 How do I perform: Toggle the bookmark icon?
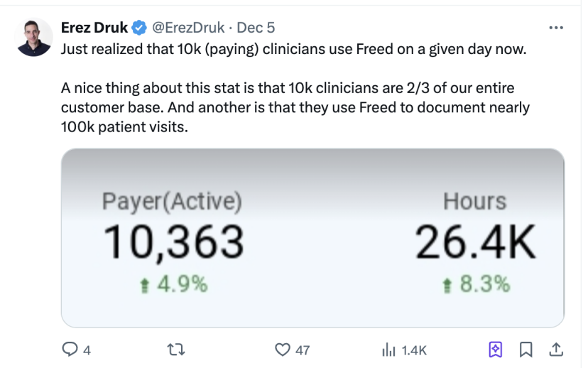(x=526, y=350)
